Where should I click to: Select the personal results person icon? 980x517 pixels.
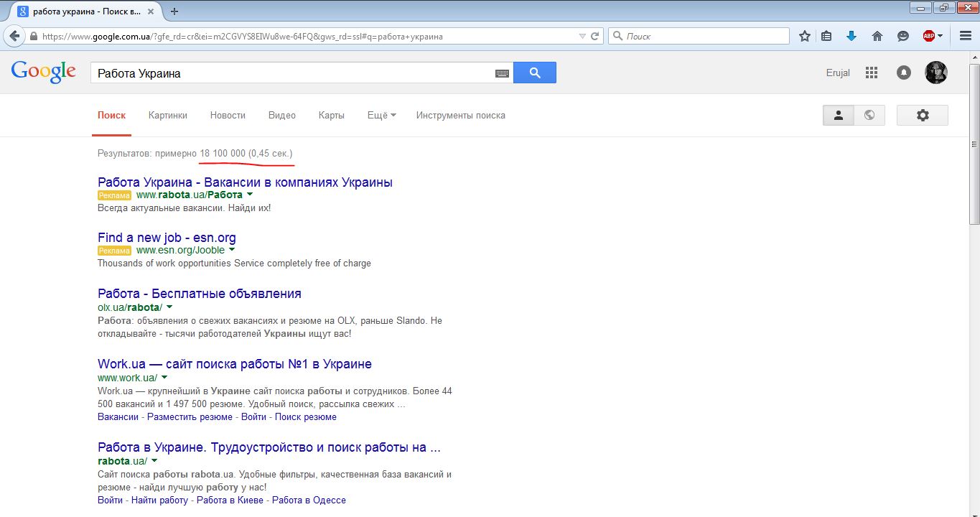pos(839,115)
